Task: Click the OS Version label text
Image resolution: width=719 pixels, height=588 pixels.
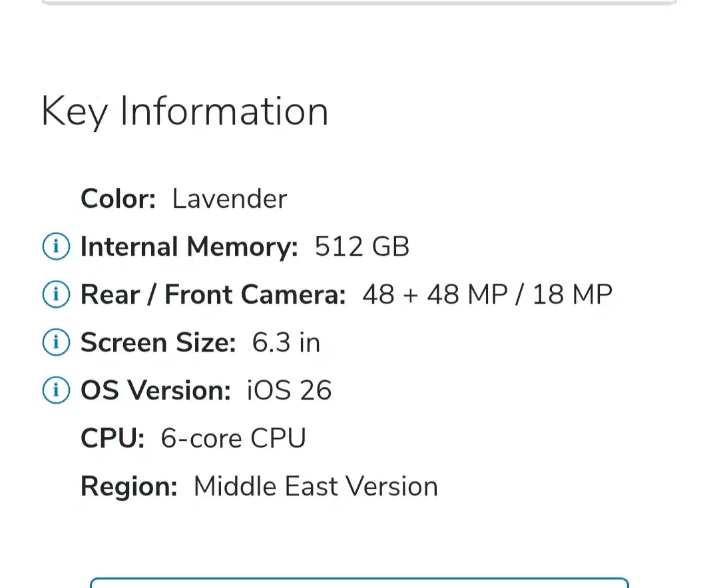Action: pyautogui.click(x=155, y=391)
